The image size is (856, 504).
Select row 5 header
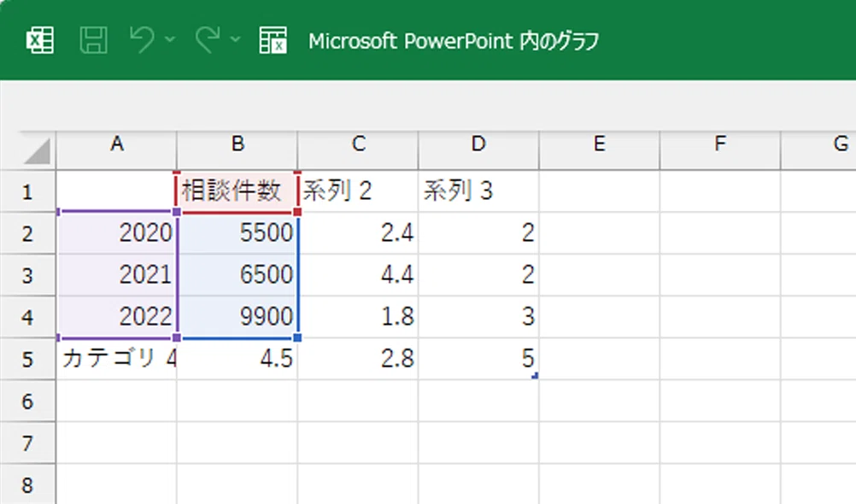pos(27,360)
